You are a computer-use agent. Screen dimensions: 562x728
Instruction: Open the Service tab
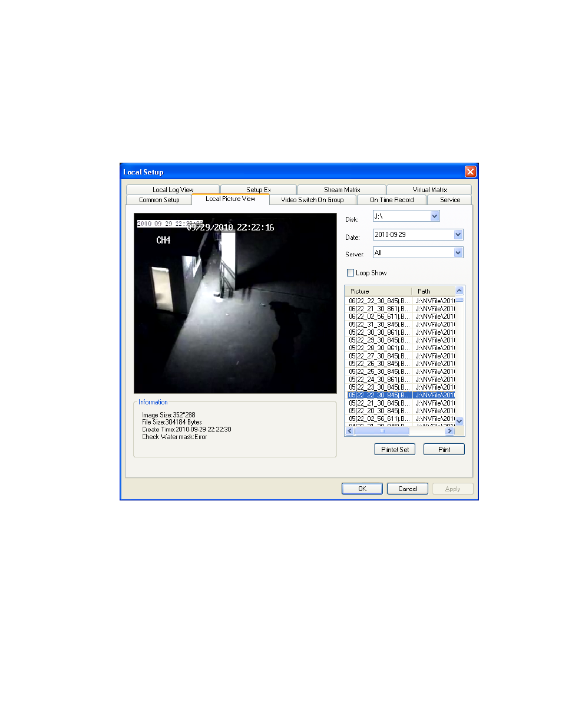click(450, 200)
